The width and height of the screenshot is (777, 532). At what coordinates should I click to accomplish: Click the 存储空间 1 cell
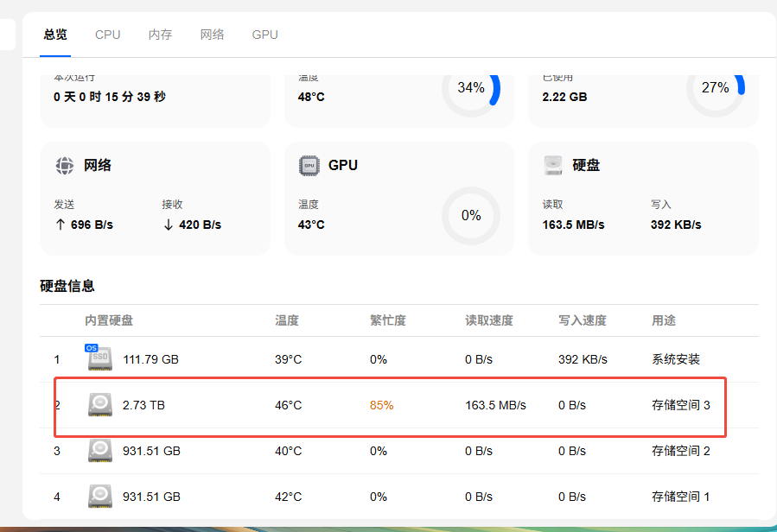680,497
